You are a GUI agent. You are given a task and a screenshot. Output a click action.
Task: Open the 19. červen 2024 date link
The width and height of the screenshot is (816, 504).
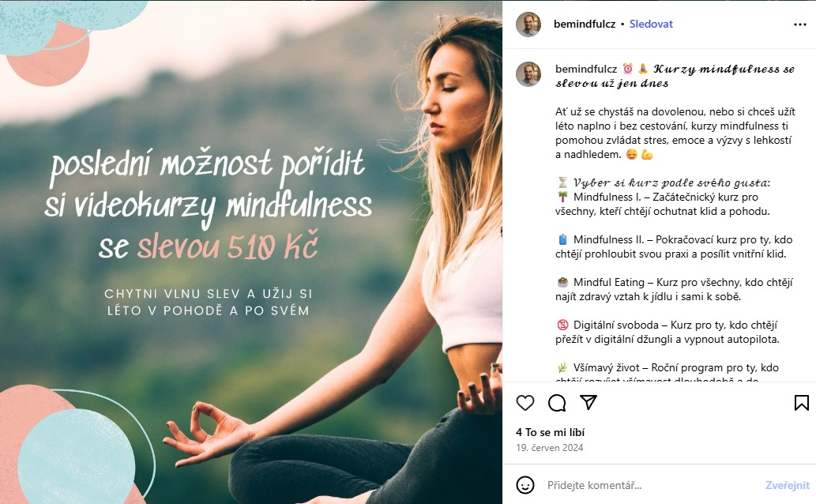tap(550, 448)
